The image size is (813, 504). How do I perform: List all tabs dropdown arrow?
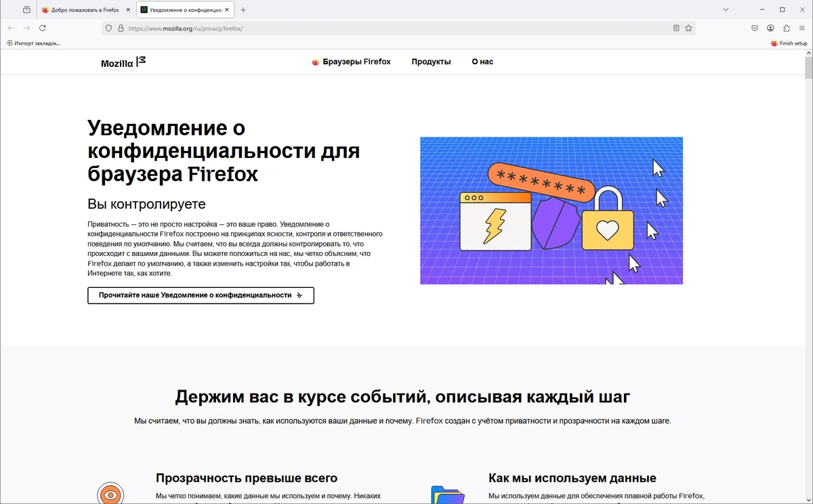click(x=726, y=10)
